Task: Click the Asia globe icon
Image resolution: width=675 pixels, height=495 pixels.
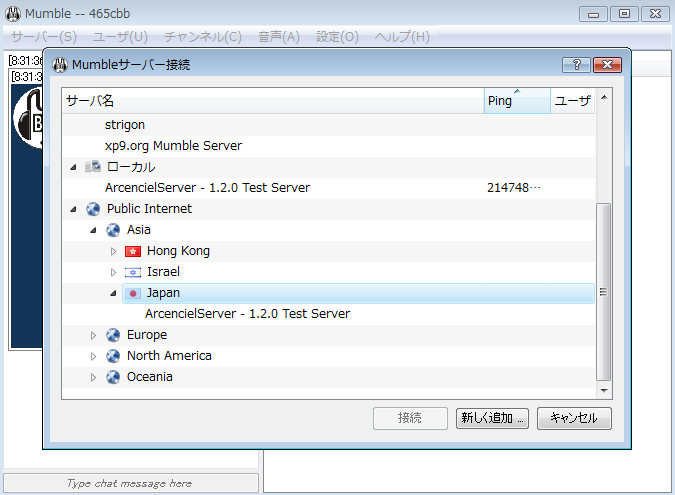Action: [x=113, y=230]
